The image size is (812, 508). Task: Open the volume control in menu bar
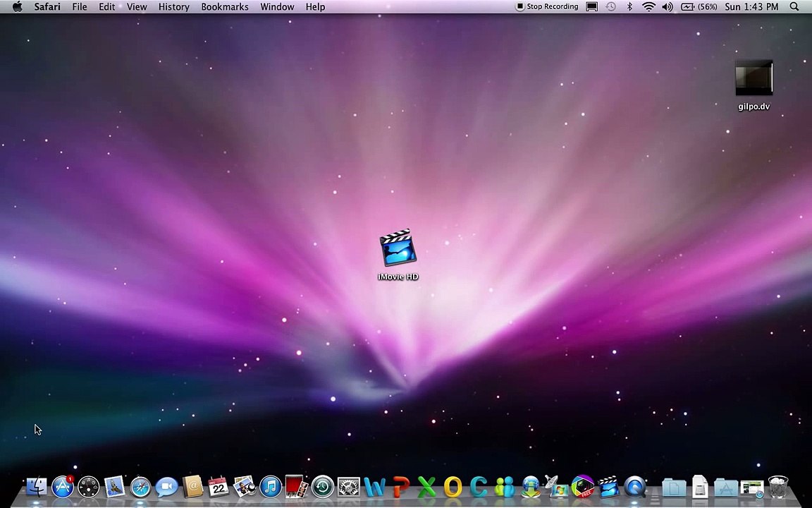pyautogui.click(x=668, y=7)
